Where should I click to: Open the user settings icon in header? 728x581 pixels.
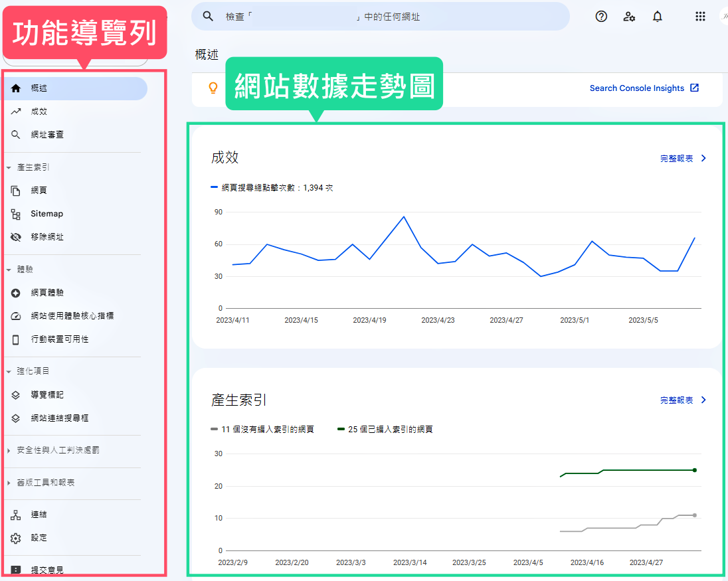629,17
